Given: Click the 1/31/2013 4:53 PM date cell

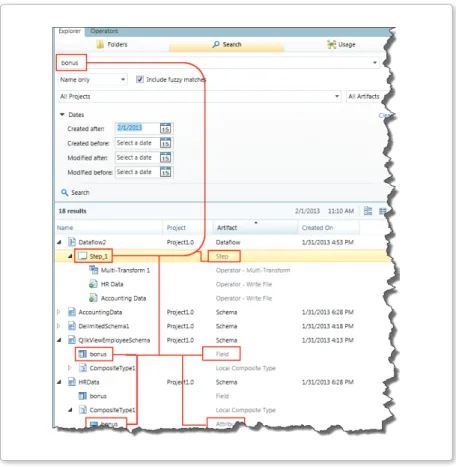Looking at the screenshot, I should click(x=328, y=242).
